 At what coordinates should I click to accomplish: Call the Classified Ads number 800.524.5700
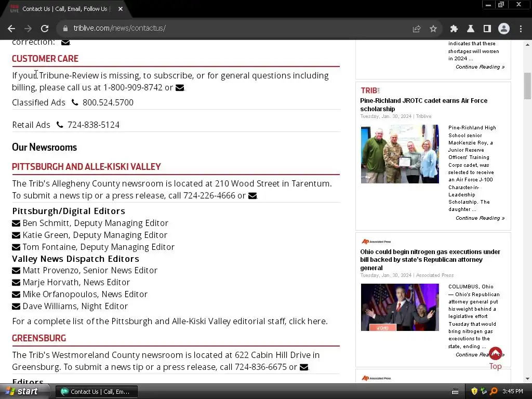click(108, 102)
